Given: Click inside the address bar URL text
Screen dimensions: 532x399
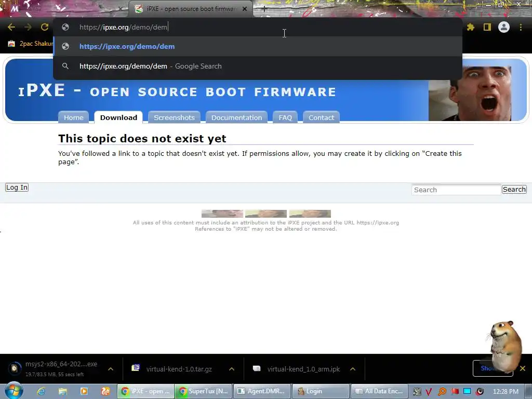Looking at the screenshot, I should 124,27.
